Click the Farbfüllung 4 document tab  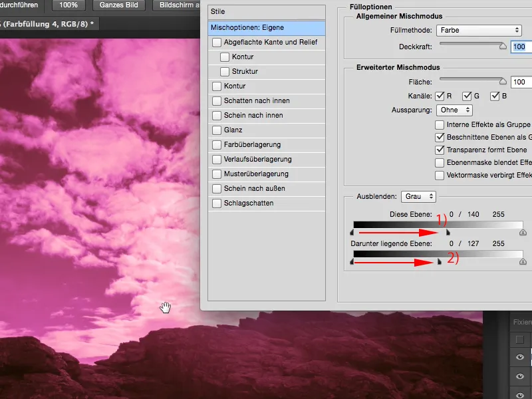coord(49,24)
